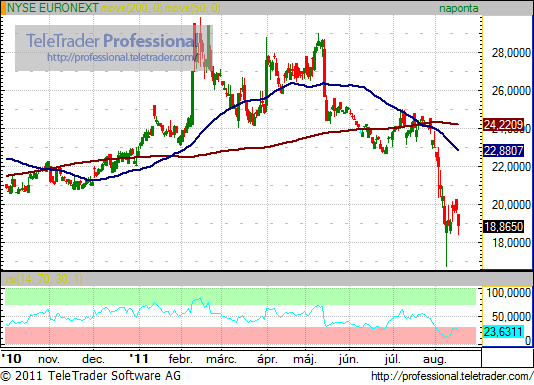Select the '11 year marker on axis
Viewport: 534px width, 385px height.
click(139, 359)
